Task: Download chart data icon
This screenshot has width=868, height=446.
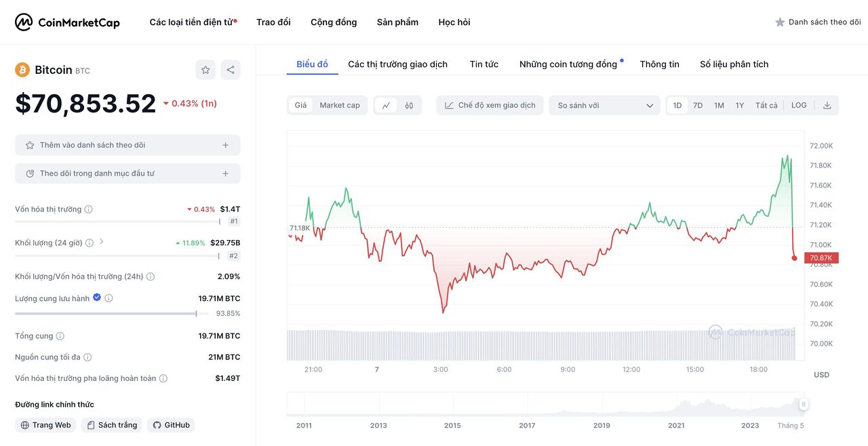Action: coord(827,105)
